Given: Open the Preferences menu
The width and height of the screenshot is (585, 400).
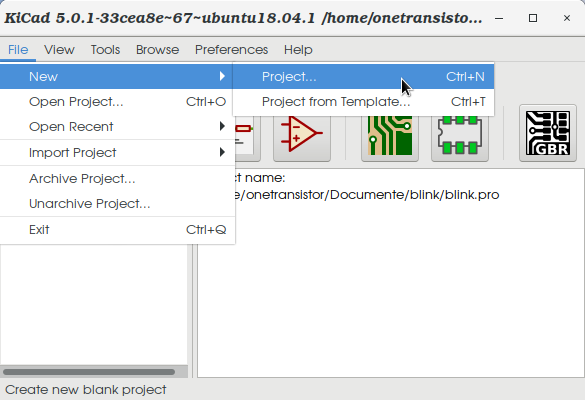Looking at the screenshot, I should 231,50.
